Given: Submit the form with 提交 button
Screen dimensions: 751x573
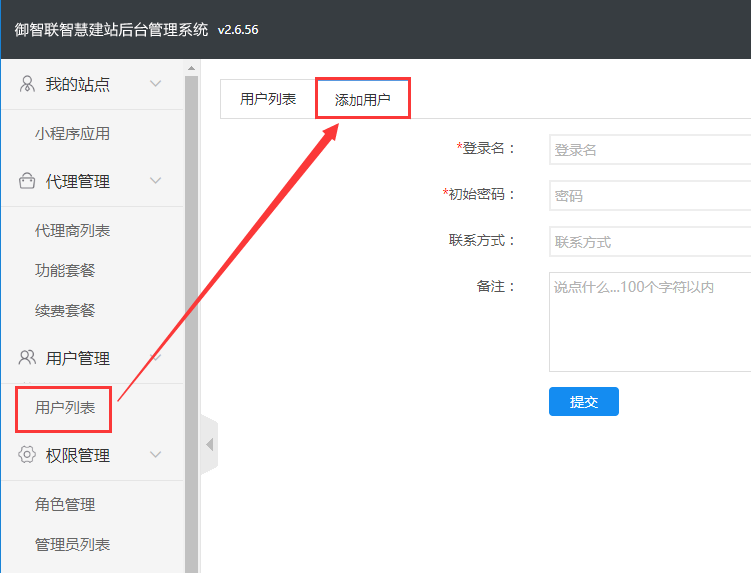Looking at the screenshot, I should pyautogui.click(x=583, y=401).
